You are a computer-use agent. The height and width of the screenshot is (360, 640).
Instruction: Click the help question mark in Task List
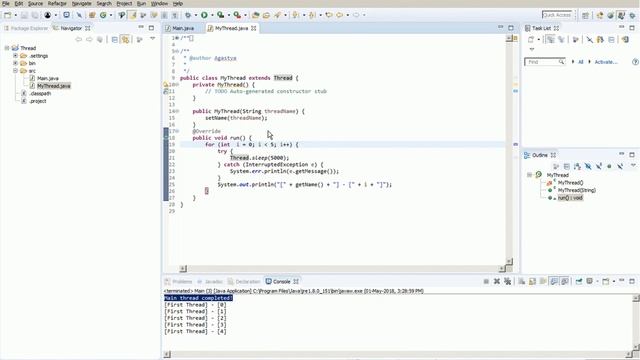coord(635,62)
